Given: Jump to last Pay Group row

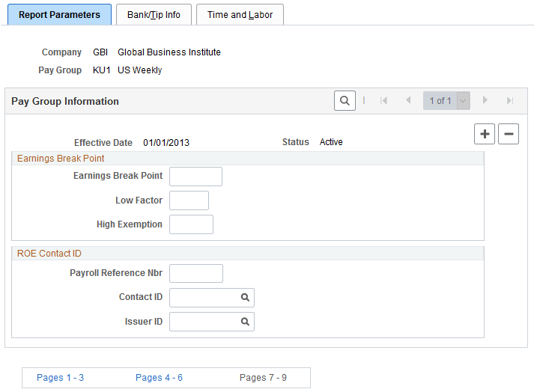Looking at the screenshot, I should point(510,101).
